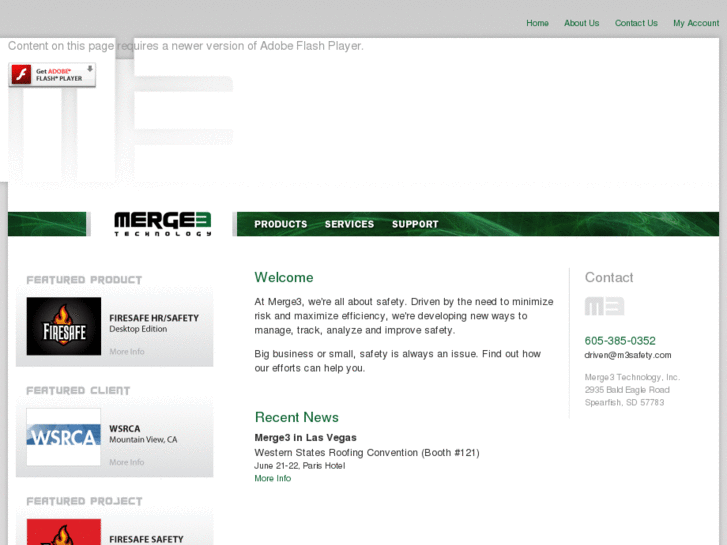Click the WSRCA client name text
This screenshot has height=545, width=727.
(x=125, y=429)
